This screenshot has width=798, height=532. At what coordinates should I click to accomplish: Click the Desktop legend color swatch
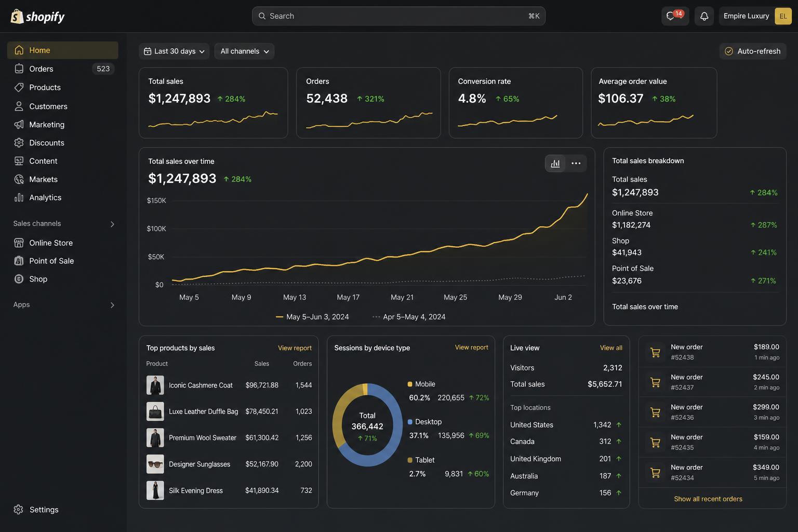410,422
